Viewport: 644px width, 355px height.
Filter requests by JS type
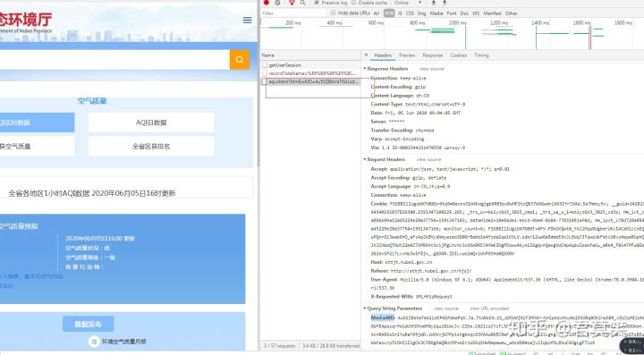(400, 13)
